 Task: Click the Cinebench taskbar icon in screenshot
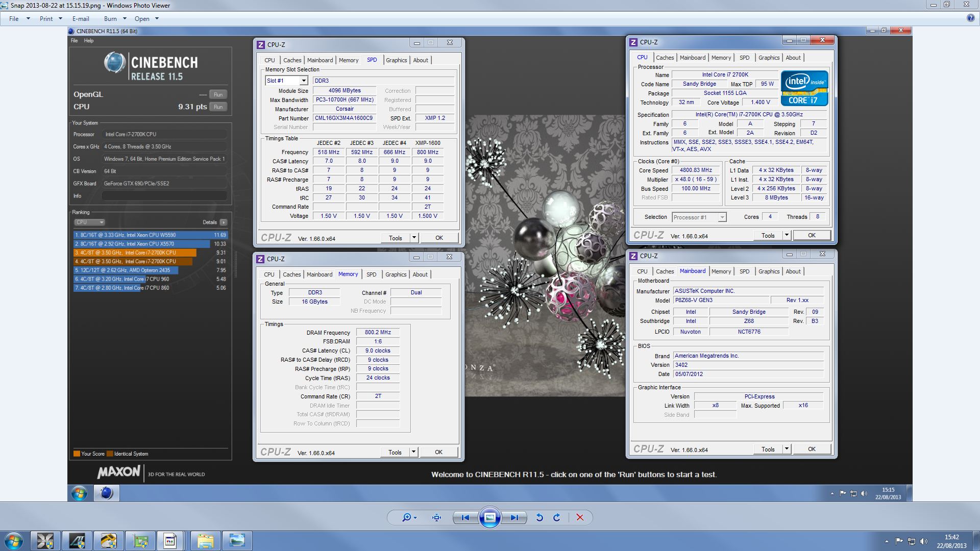tap(106, 493)
